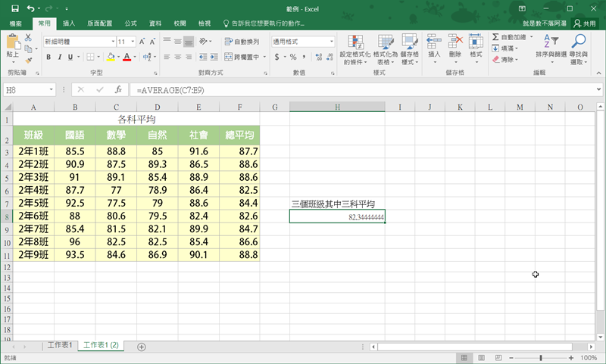Toggle italic formatting with the I button
The image size is (606, 364).
click(x=59, y=57)
